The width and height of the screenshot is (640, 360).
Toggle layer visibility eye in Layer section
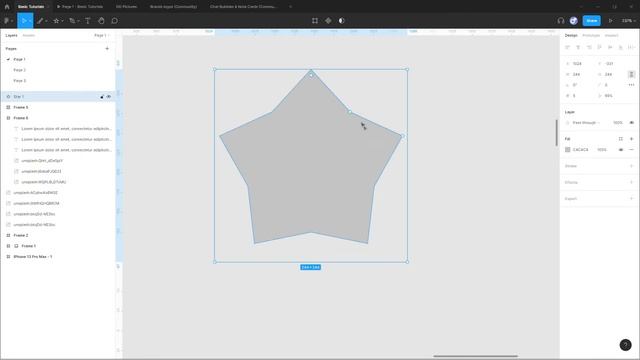tap(631, 122)
